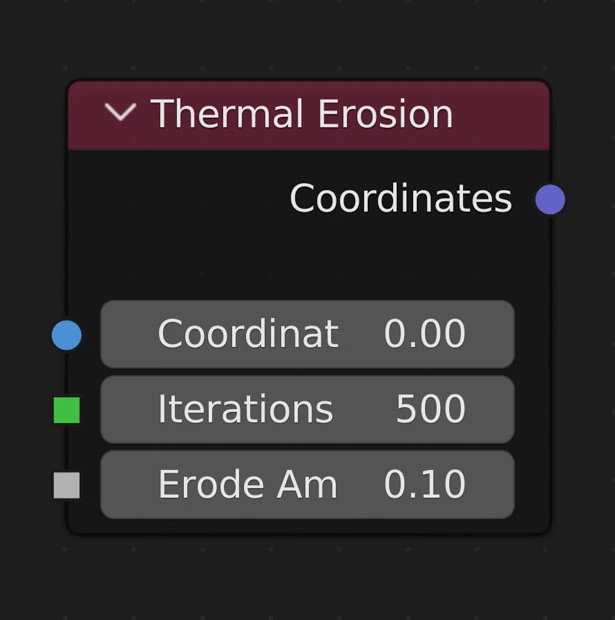This screenshot has height=620, width=615.
Task: Click blank node body left of Coordinates label
Action: (170, 199)
